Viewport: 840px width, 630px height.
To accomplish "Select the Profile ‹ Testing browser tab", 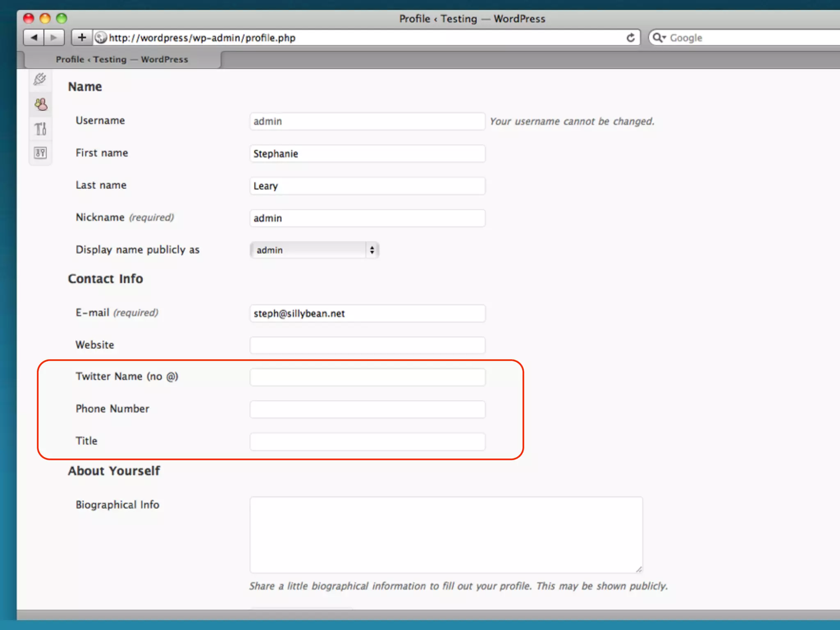I will [x=122, y=59].
